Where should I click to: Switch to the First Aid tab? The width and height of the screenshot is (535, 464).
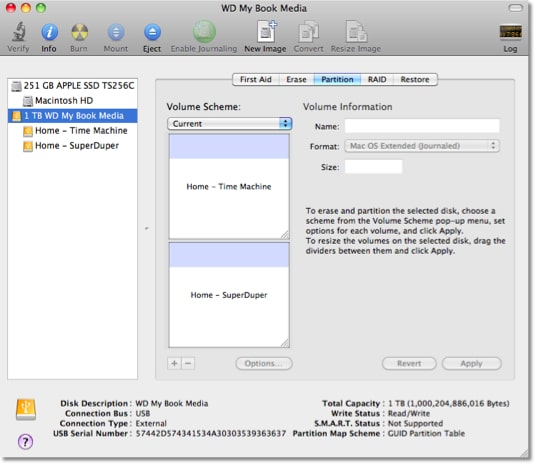tap(256, 79)
